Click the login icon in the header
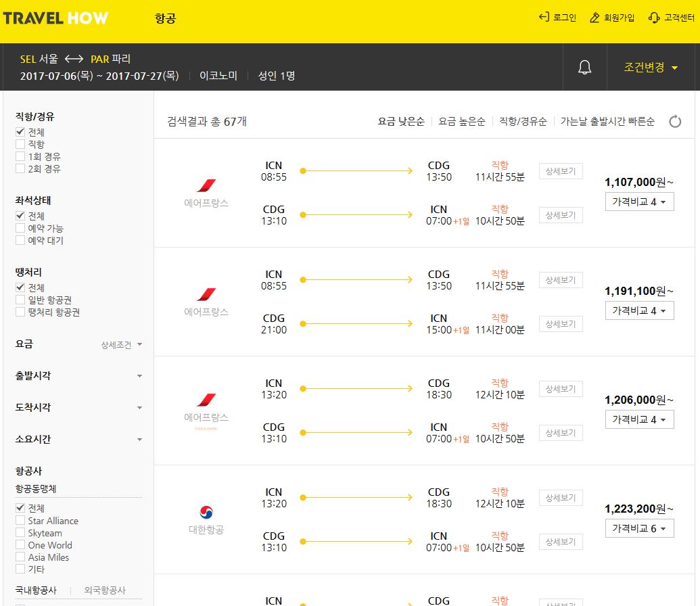Screen dimensions: 700x606 click(x=544, y=18)
